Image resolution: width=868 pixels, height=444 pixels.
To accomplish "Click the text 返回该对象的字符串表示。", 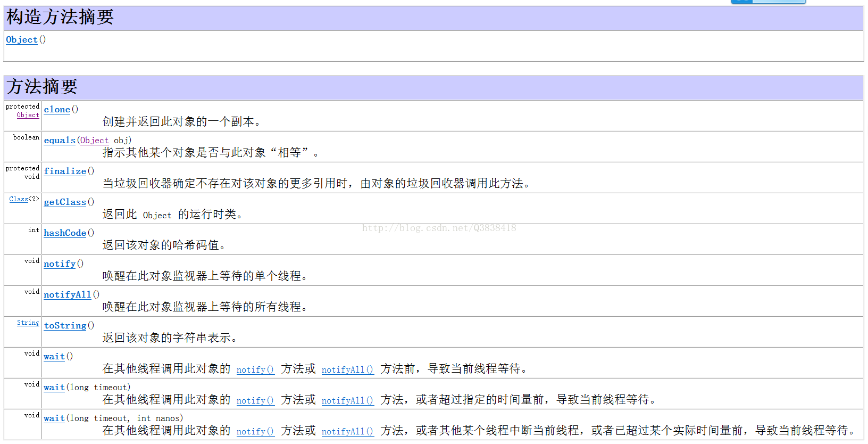I will (x=170, y=338).
